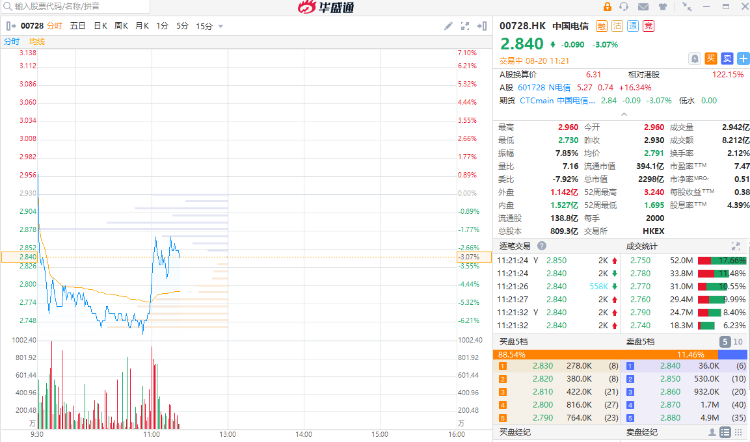
Task: Select the 周K weekly candlestick tab
Action: click(x=121, y=26)
